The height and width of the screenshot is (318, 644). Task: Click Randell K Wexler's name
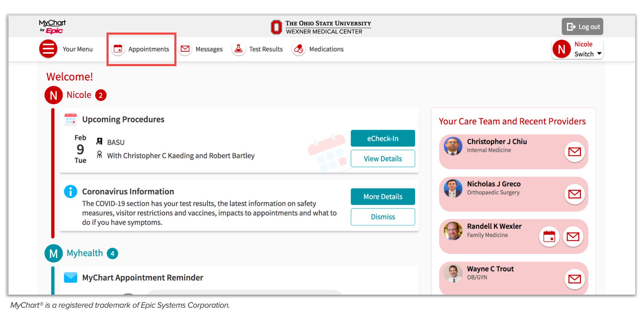[494, 226]
